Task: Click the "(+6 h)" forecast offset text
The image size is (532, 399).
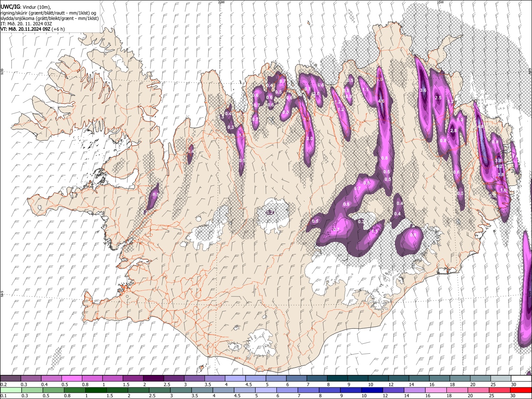Action: [58, 29]
